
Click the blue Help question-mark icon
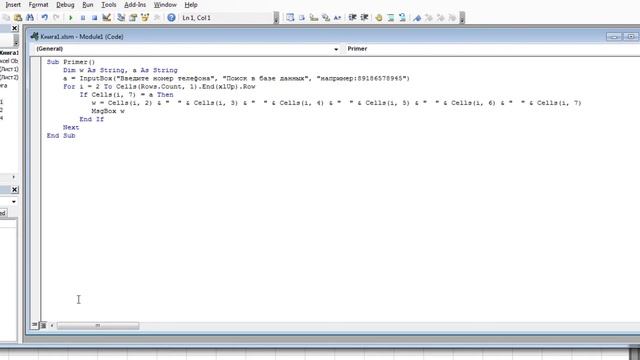(171, 18)
